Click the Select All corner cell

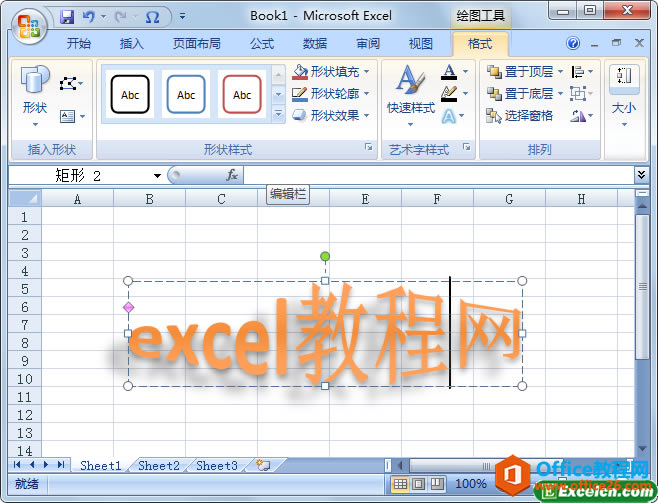click(x=25, y=198)
